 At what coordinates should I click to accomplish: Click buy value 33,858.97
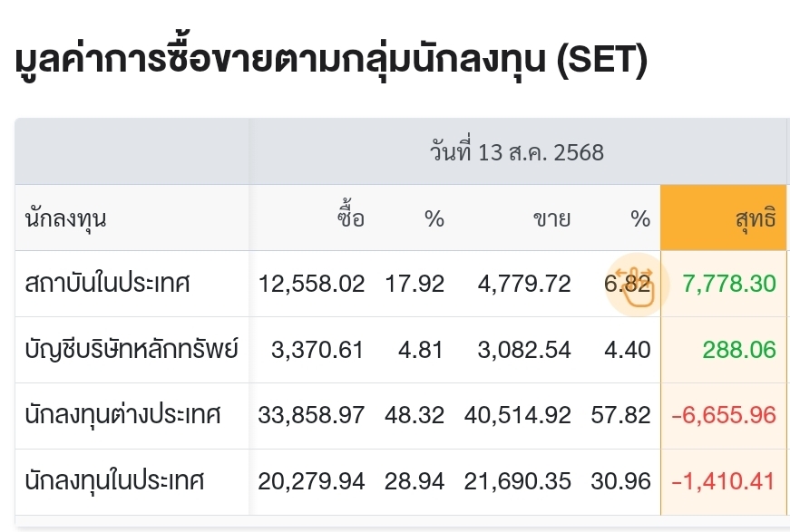click(x=311, y=415)
